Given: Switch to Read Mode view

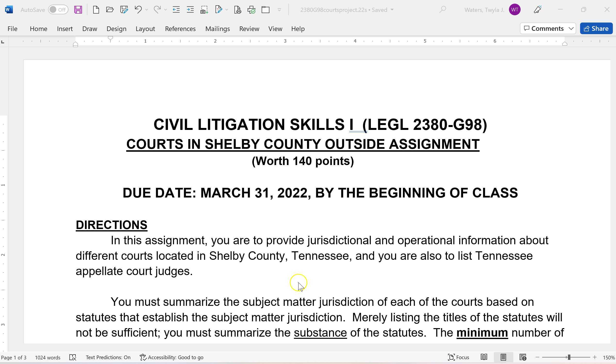Looking at the screenshot, I should pos(484,357).
